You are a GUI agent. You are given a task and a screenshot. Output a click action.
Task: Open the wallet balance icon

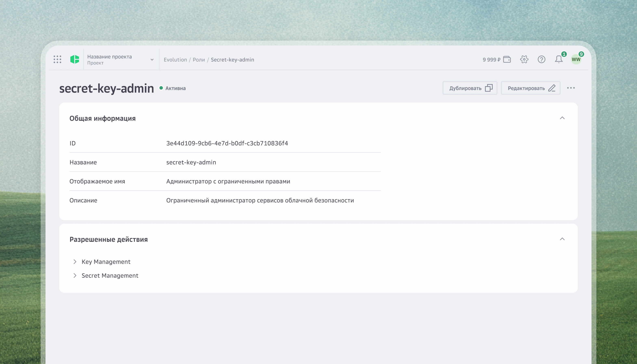507,60
